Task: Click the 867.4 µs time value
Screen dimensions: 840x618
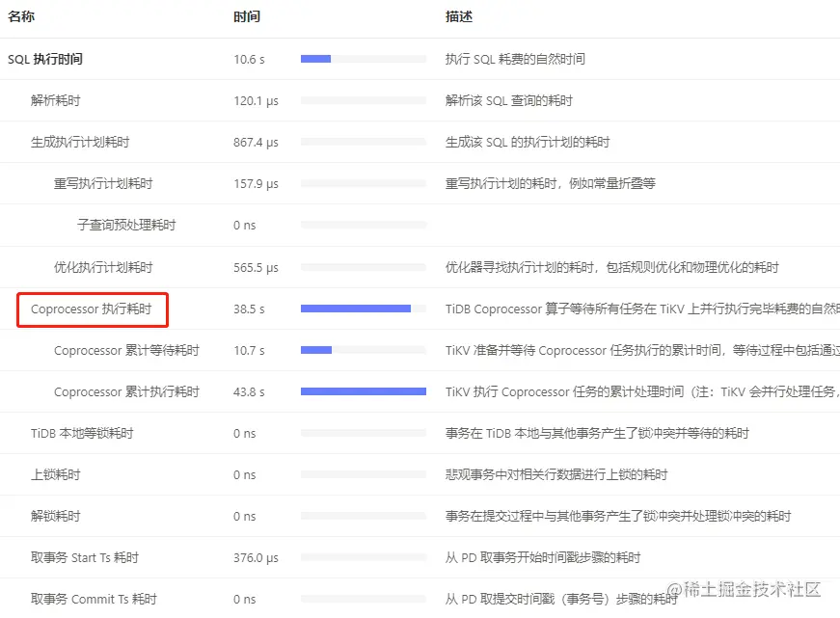Action: point(257,143)
